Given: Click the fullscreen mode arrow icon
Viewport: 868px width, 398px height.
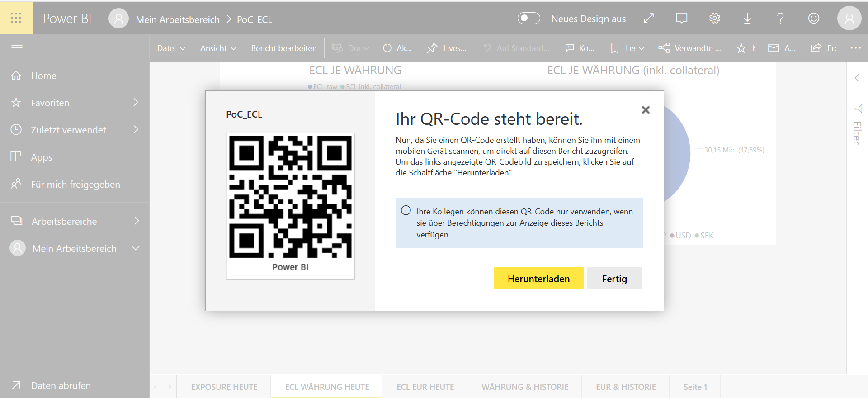Looking at the screenshot, I should [x=649, y=18].
